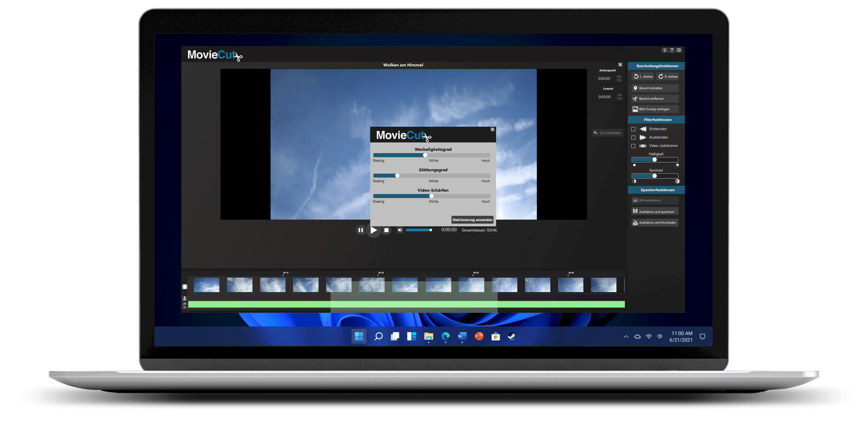Select the first timeline thumbnail
The height and width of the screenshot is (441, 868).
[x=206, y=285]
